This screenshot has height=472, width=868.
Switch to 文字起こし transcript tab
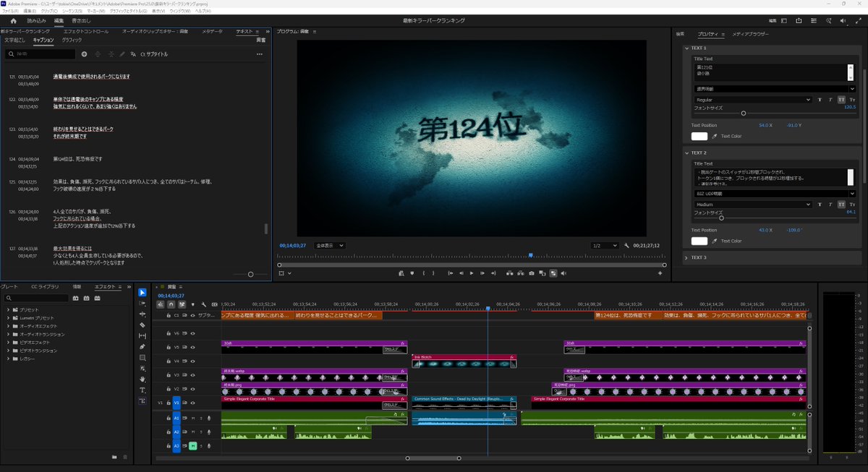14,40
